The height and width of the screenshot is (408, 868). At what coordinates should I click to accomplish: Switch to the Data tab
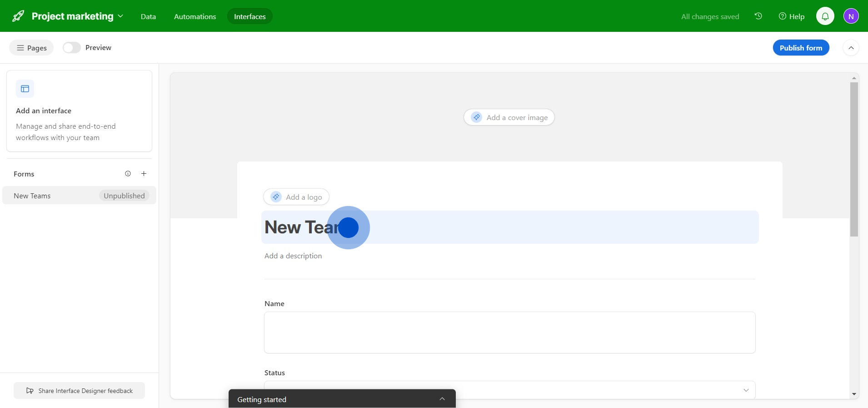pos(148,16)
